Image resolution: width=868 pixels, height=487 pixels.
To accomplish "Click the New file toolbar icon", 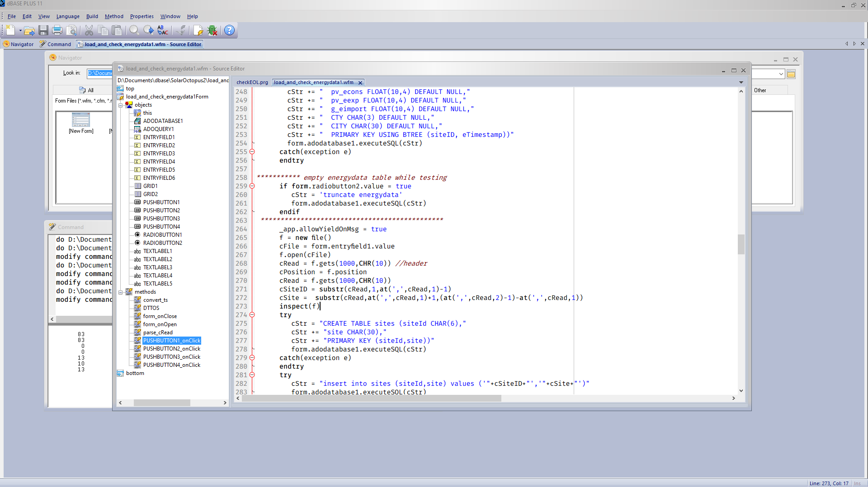I will coord(10,30).
